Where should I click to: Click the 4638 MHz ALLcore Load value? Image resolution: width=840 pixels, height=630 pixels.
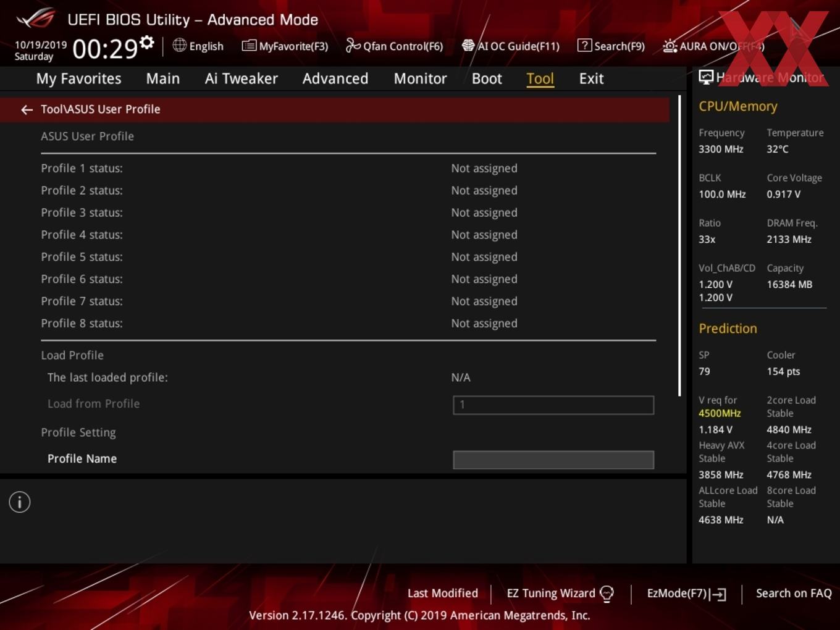point(721,519)
